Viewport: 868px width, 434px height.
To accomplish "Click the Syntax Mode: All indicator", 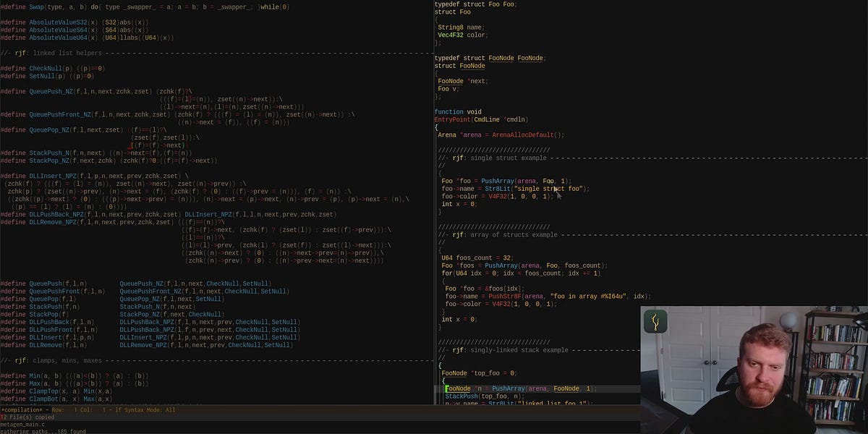I will (150, 409).
